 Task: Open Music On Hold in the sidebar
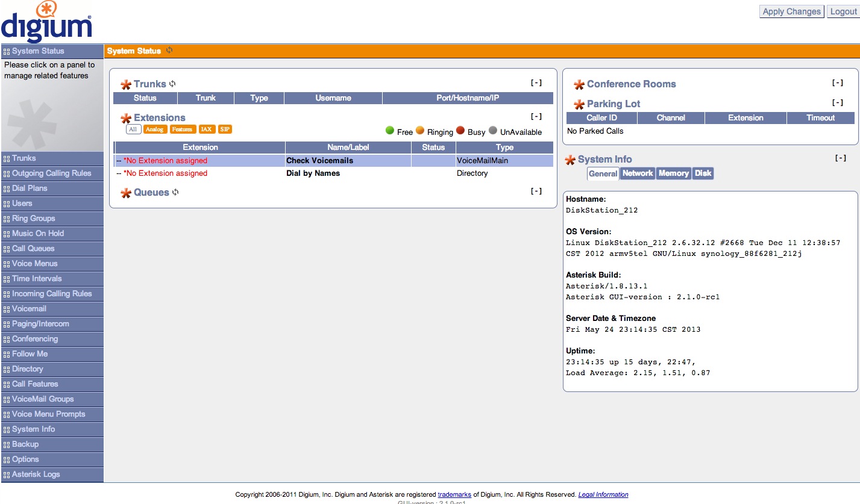pyautogui.click(x=52, y=234)
